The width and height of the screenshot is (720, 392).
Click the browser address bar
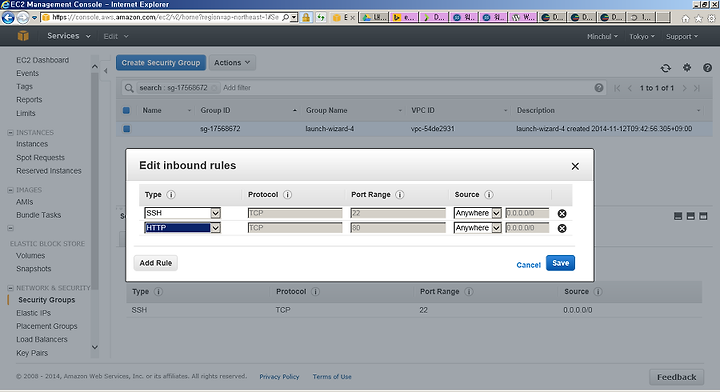pyautogui.click(x=165, y=17)
